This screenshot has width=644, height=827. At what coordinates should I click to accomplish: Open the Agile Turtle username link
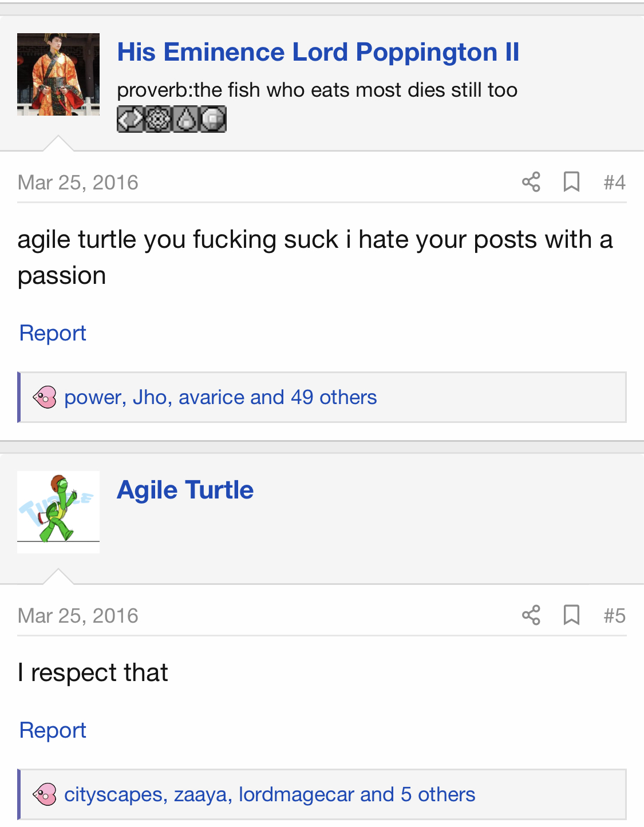click(185, 490)
